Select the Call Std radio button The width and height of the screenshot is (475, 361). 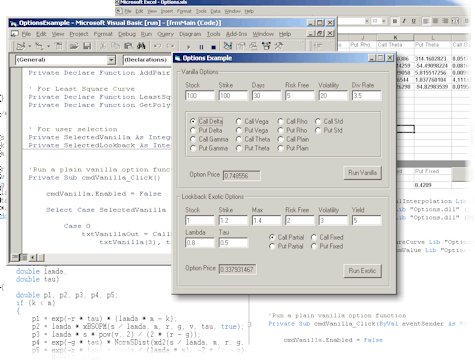318,121
